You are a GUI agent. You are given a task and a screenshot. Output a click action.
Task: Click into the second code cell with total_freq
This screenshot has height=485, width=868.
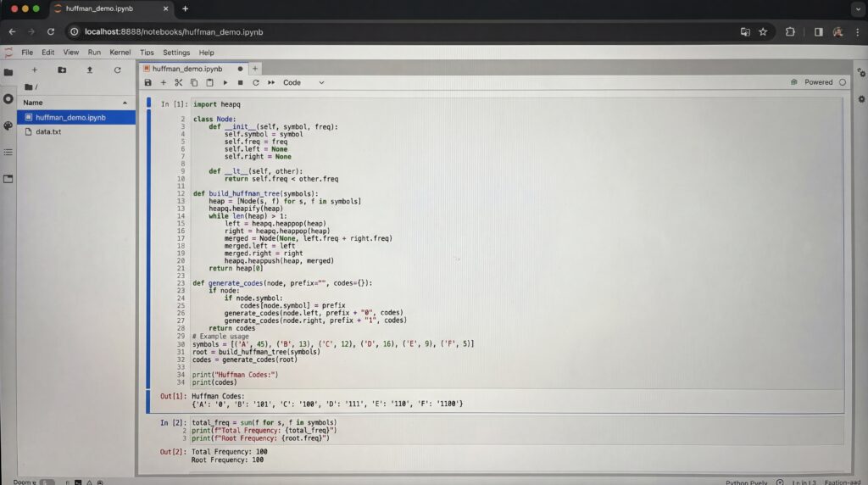coord(517,430)
